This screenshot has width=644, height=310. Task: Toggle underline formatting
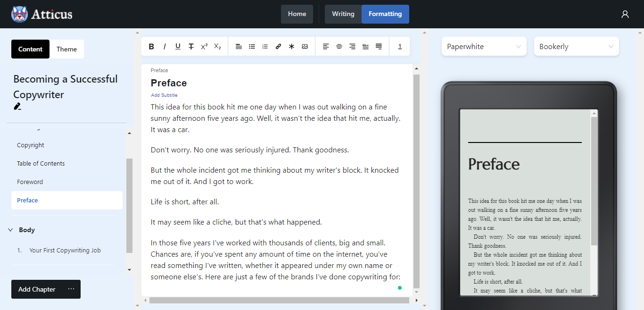coord(178,46)
